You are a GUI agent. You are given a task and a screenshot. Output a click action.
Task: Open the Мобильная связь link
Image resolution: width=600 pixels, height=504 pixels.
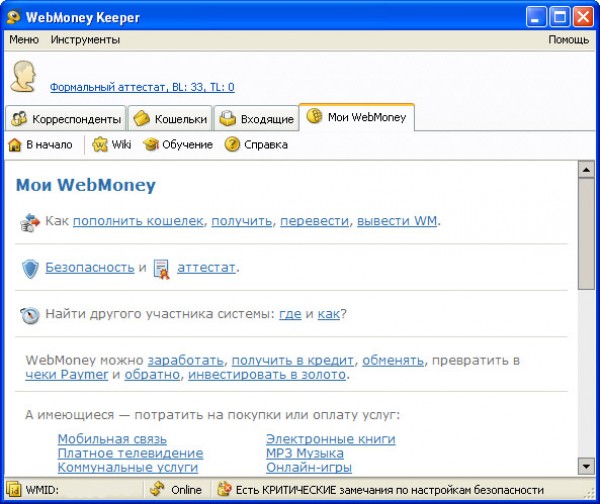pos(112,439)
